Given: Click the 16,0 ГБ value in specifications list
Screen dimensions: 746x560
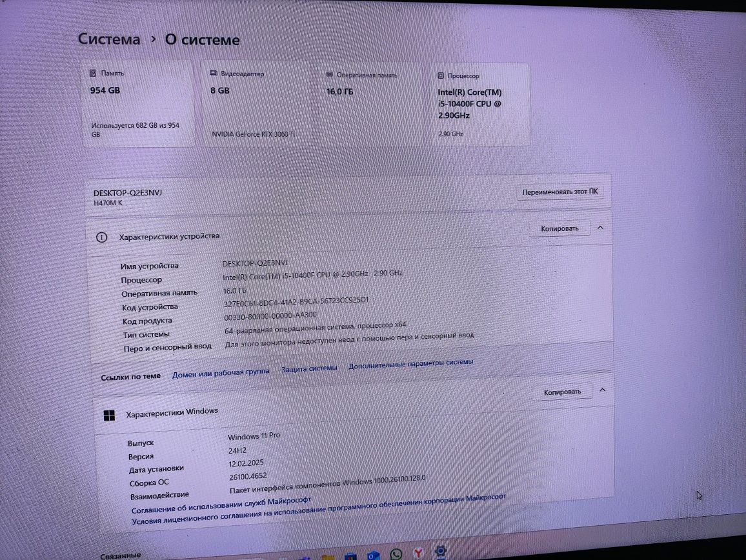Looking at the screenshot, I should pyautogui.click(x=235, y=290).
